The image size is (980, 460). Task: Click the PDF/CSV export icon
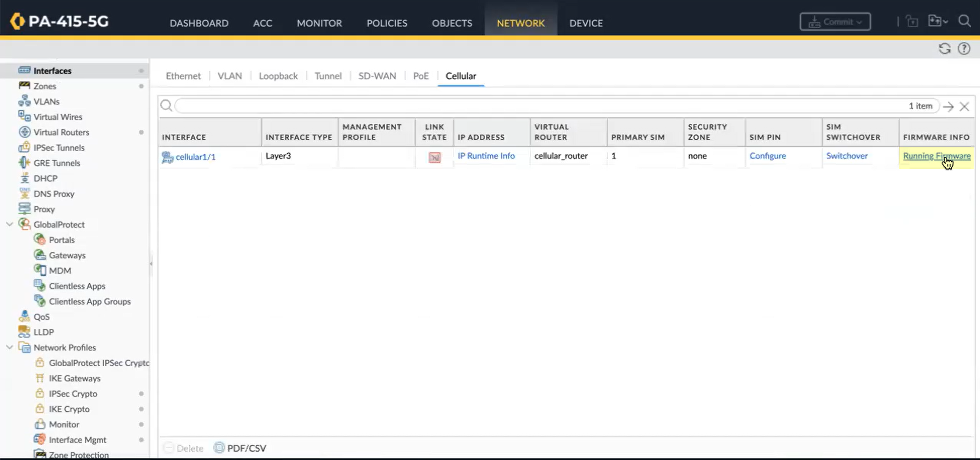[219, 448]
